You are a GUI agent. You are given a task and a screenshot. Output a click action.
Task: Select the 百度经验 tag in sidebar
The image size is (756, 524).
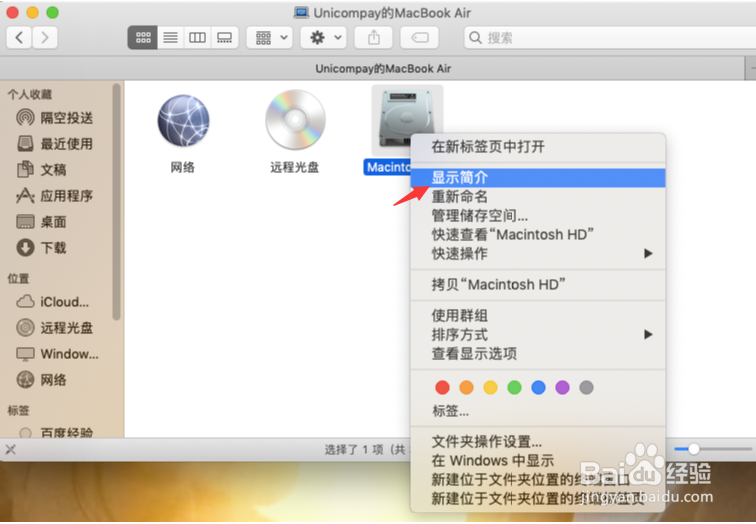54,433
